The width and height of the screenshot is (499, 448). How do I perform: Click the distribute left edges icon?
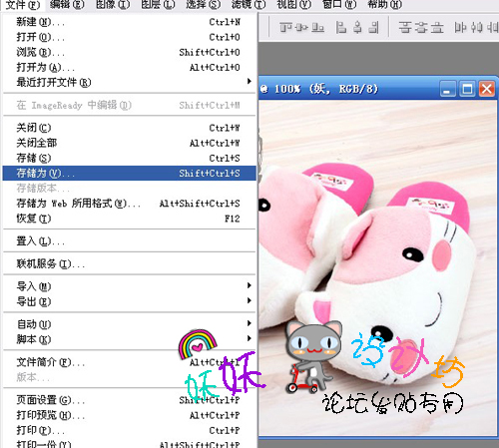click(461, 28)
